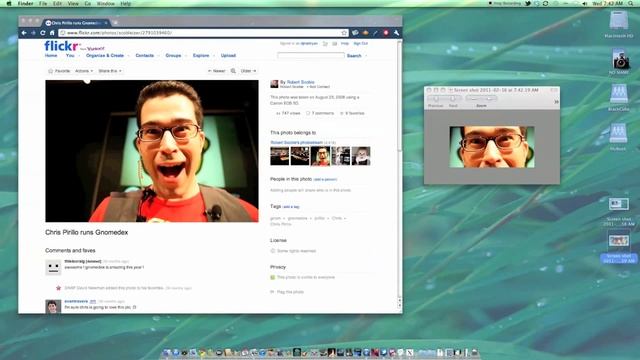Open the Search options arrow
The height and width of the screenshot is (360, 640).
(x=366, y=56)
